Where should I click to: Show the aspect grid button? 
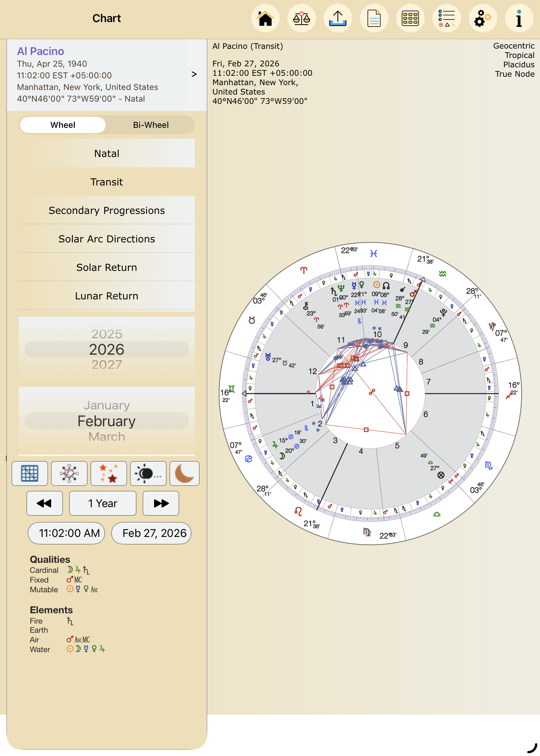point(29,473)
